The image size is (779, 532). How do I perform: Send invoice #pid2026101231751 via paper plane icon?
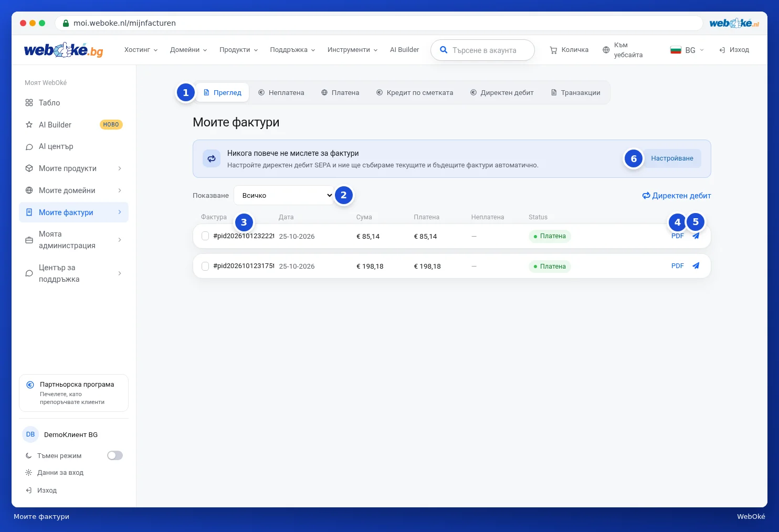696,266
